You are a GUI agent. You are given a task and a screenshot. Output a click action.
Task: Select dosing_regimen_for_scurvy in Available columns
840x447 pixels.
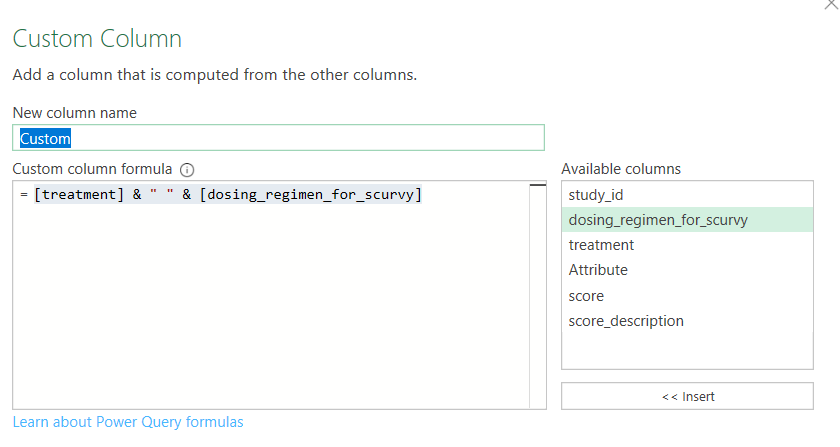click(687, 220)
